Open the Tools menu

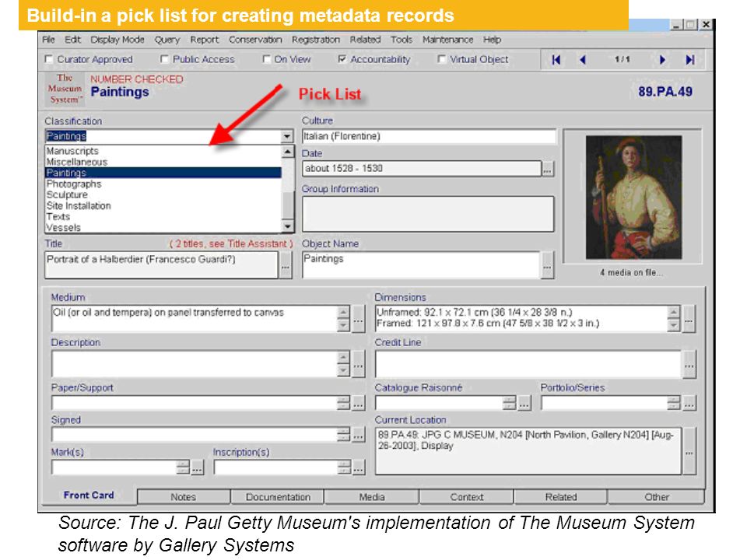(x=402, y=40)
